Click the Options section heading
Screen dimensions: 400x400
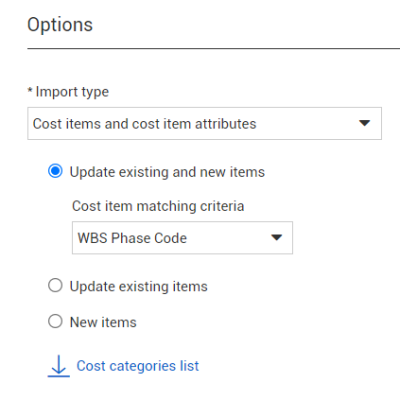[x=60, y=25]
